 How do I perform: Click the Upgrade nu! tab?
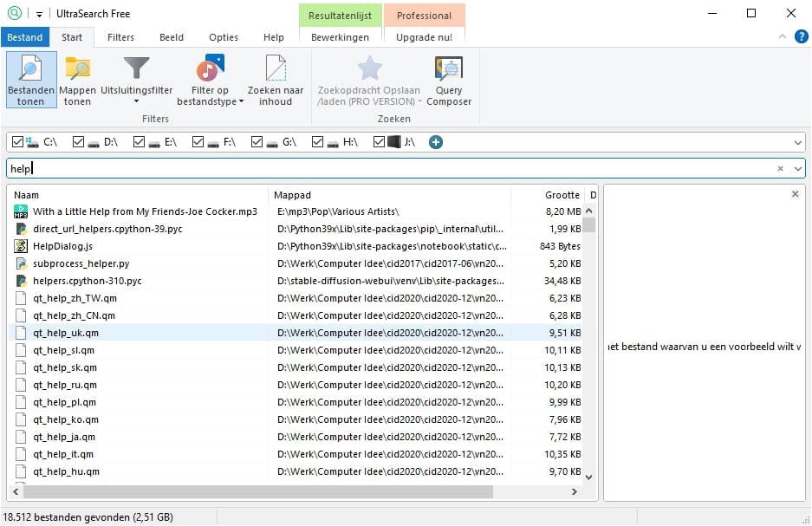tap(424, 37)
